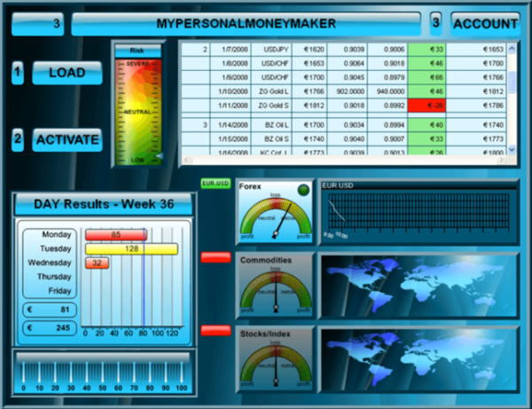Screen dimensions: 532x409
Task: Toggle the red indicator beside Commodities
Action: (x=215, y=257)
